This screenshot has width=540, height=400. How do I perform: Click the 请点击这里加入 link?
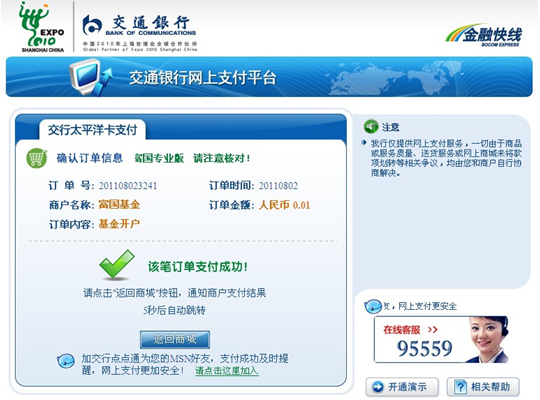point(227,371)
